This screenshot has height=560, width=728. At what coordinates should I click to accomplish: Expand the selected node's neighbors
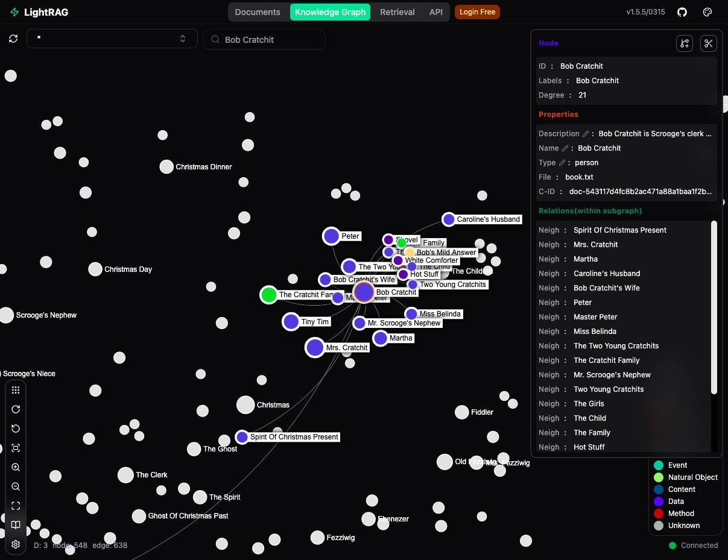tap(685, 43)
